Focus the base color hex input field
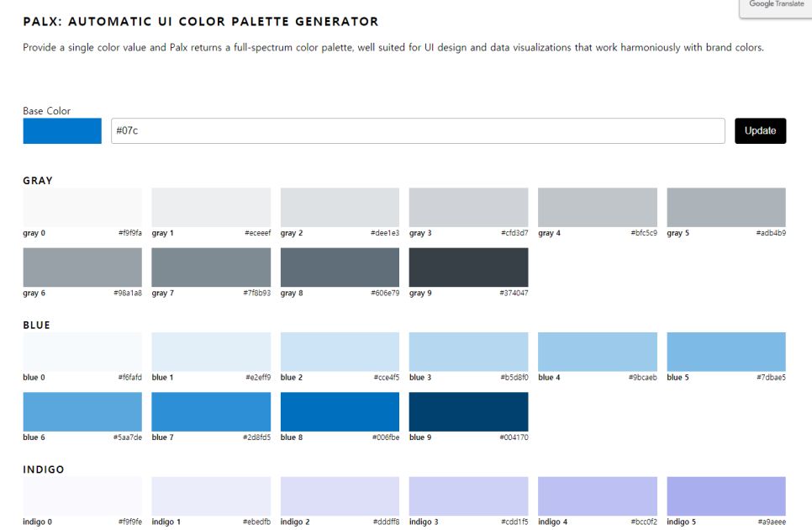The image size is (812, 530). point(418,131)
